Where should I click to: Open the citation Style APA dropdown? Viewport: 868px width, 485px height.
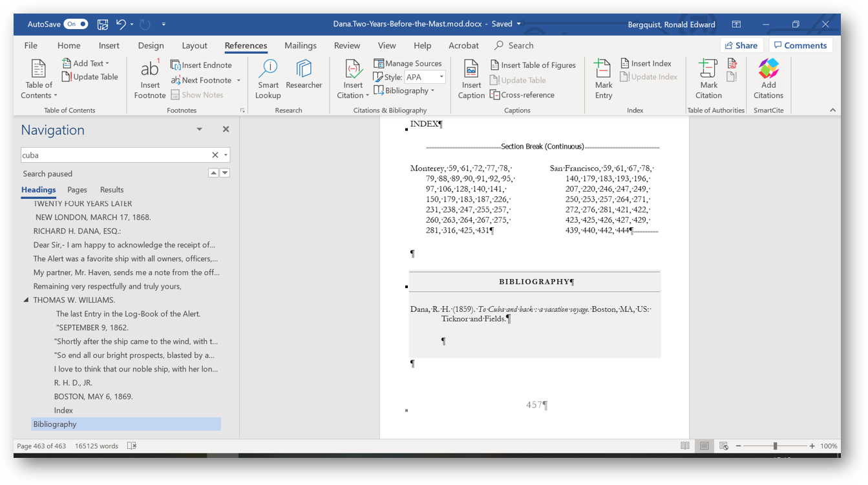point(441,77)
